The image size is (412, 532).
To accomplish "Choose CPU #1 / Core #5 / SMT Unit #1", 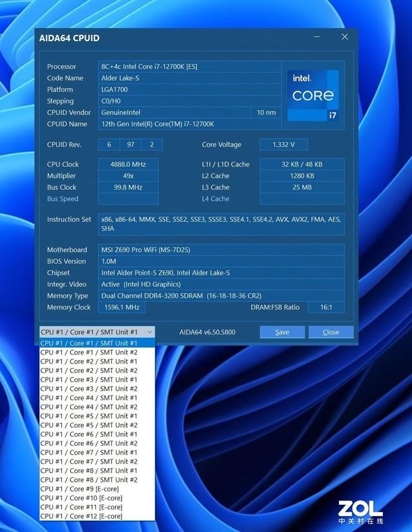I will (x=97, y=416).
